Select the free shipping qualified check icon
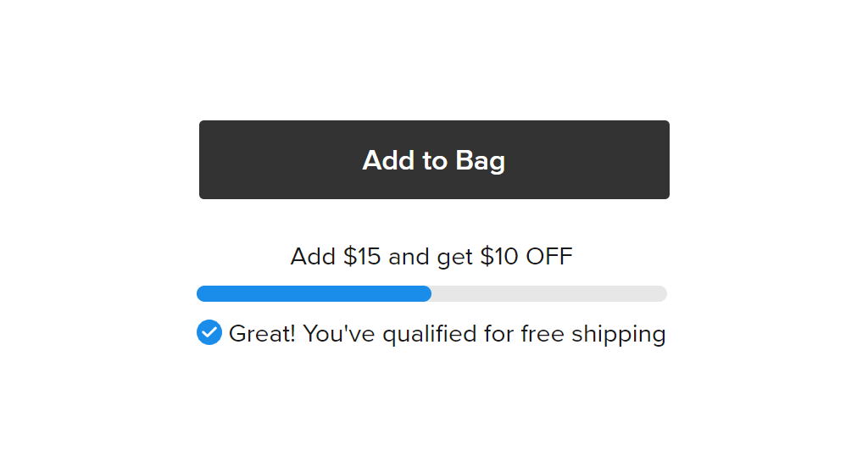The image size is (868, 456). coord(209,332)
